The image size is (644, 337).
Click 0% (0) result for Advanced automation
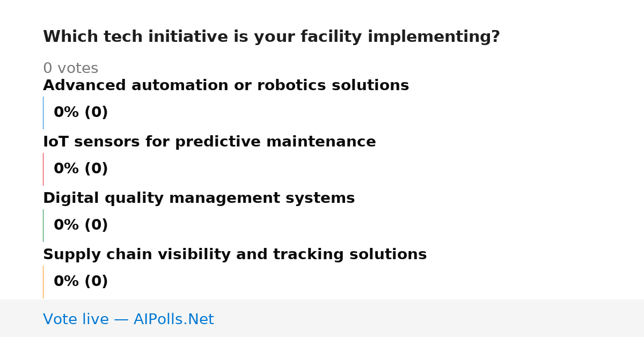point(80,113)
